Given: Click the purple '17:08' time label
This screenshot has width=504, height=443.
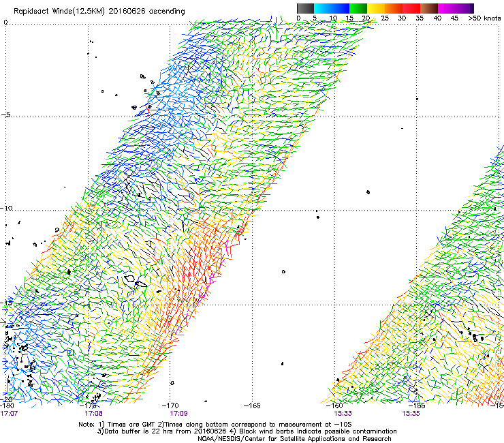Looking at the screenshot, I should 93,414.
